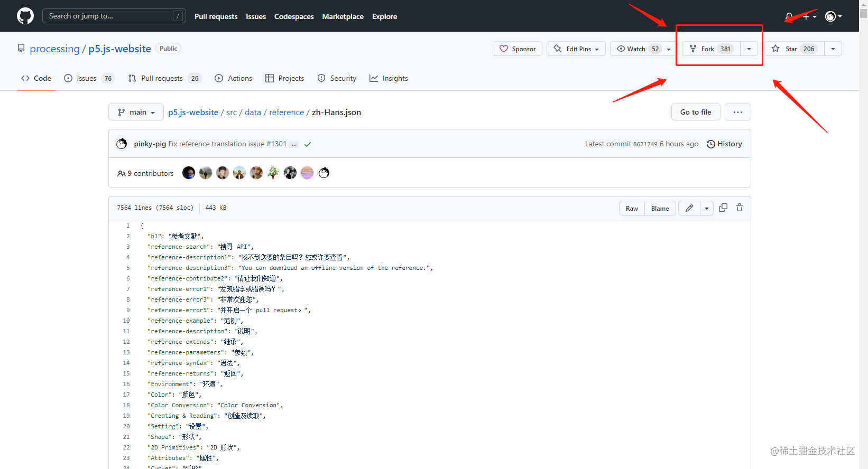Screen dimensions: 868x469
Task: Open p5.js-website breadcrumb link
Action: pos(193,112)
